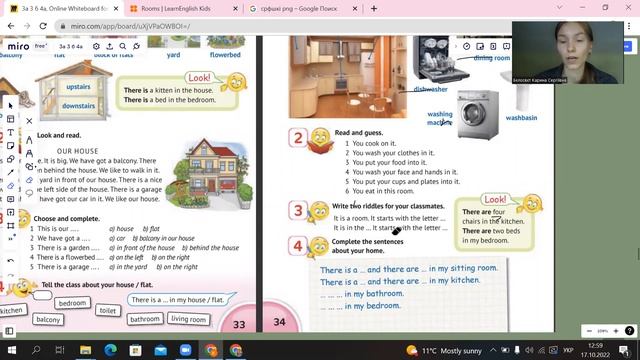Expand more tools in Miro toolbar
The image size is (640, 360).
(x=11, y=238)
